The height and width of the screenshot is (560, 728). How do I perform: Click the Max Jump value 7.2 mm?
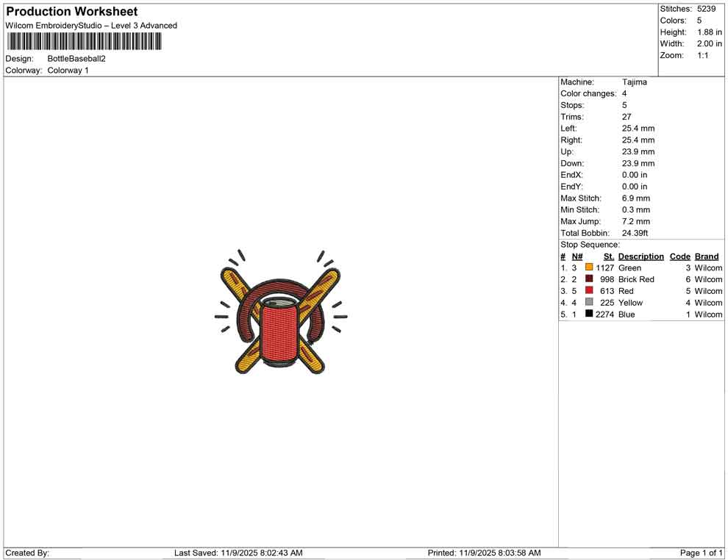click(636, 221)
